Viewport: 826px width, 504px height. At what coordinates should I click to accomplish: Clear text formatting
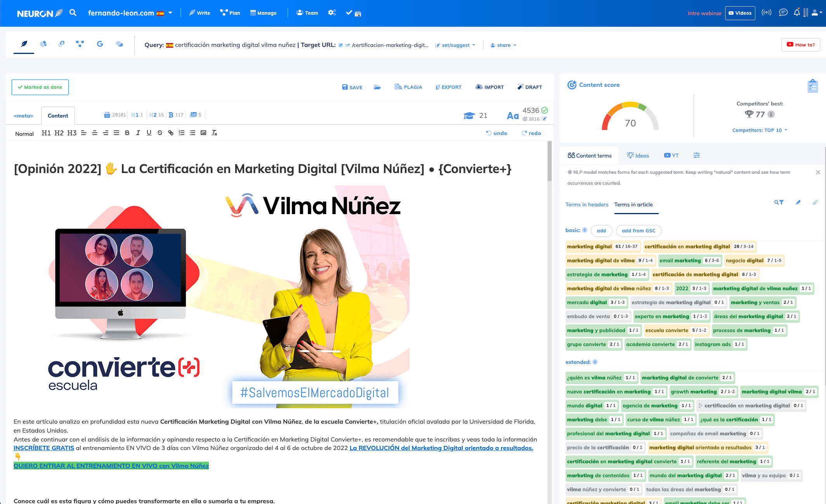coord(214,133)
